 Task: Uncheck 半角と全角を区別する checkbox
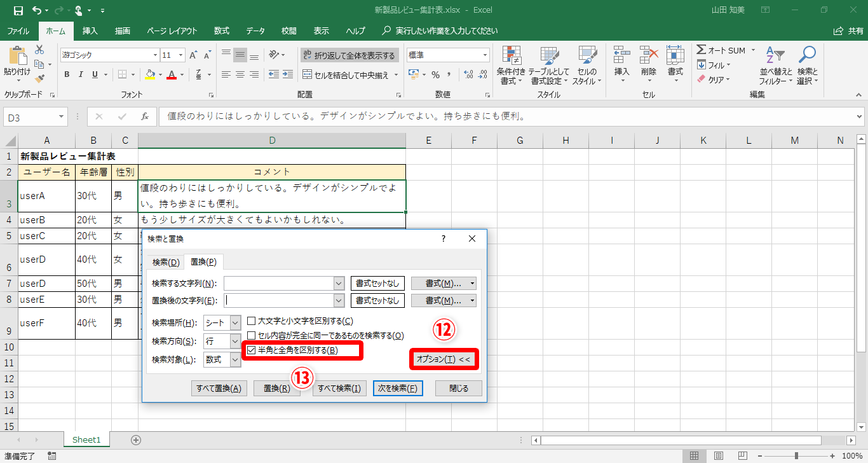point(252,350)
